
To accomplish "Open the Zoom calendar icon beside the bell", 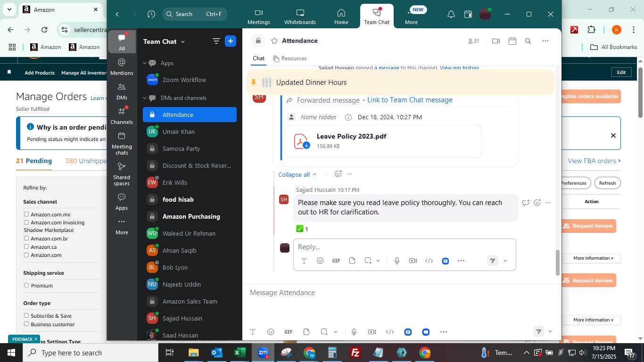I will pos(468,14).
